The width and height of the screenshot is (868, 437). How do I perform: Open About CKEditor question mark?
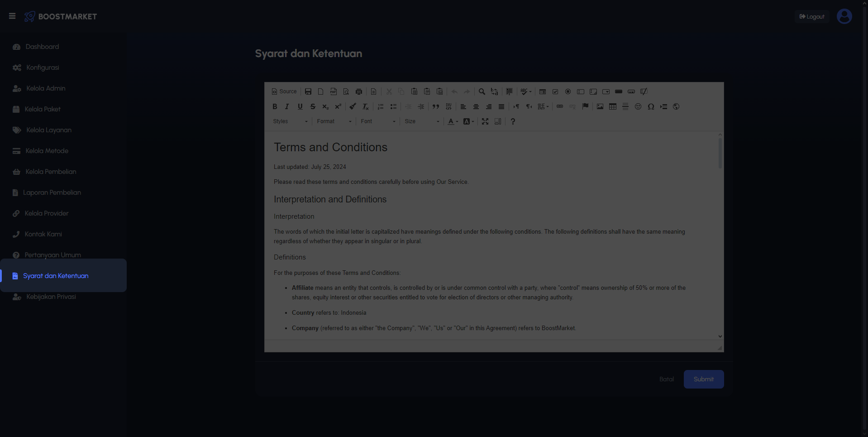(513, 121)
